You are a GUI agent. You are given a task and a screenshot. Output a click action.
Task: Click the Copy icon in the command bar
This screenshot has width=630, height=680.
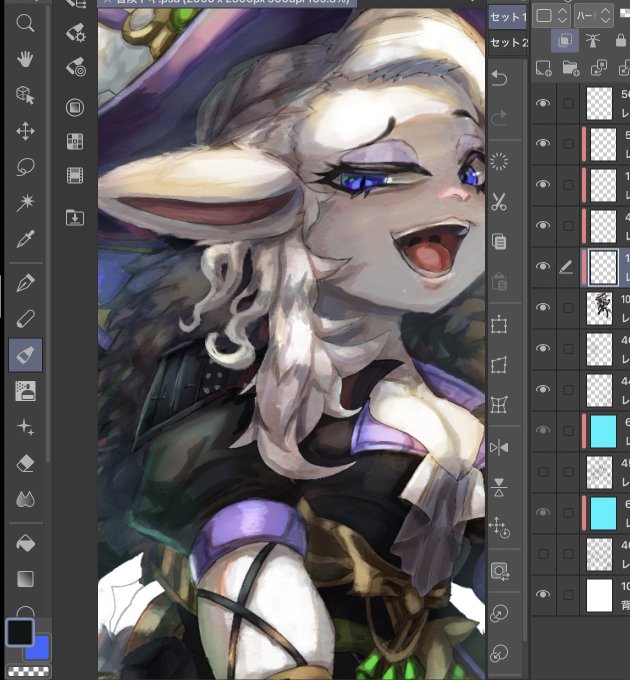point(499,242)
